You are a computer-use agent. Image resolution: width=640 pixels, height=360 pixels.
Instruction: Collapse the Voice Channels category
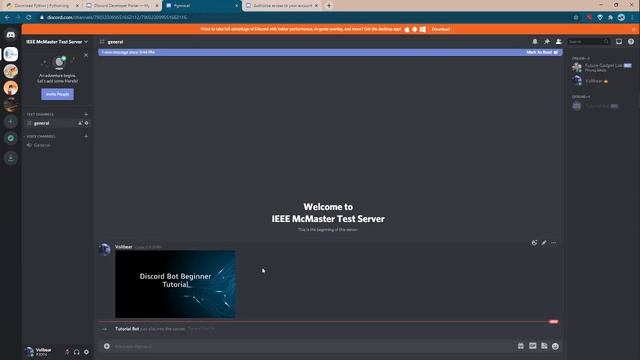[40, 136]
